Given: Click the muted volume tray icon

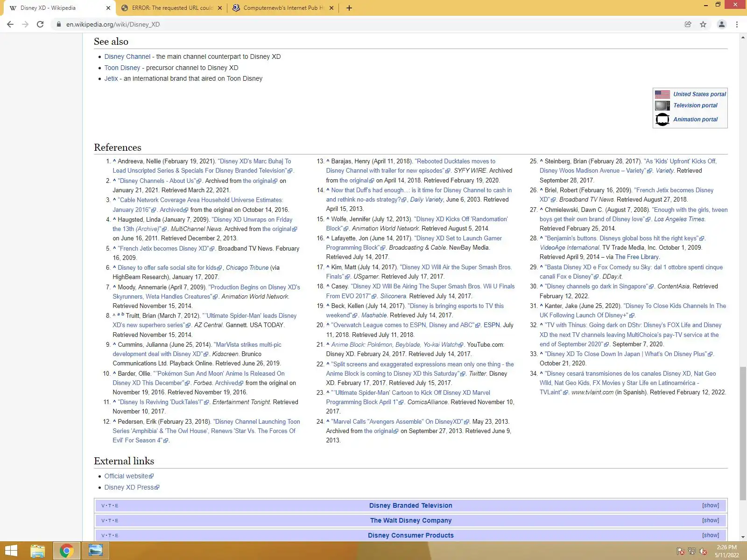Looking at the screenshot, I should (703, 552).
